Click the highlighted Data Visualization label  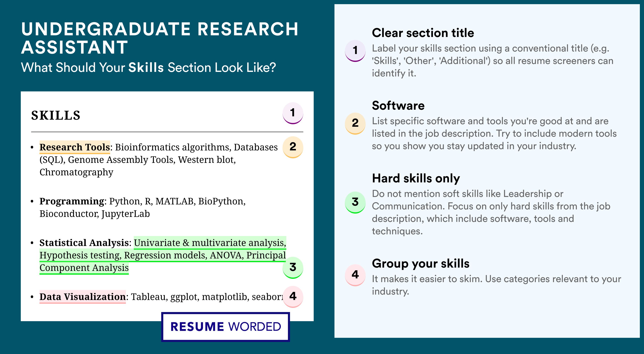[82, 297]
